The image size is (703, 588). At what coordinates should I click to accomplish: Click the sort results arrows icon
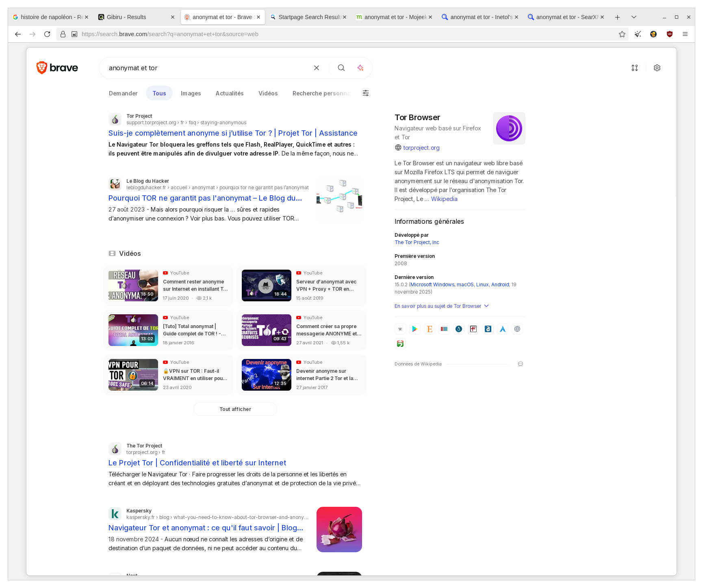635,67
